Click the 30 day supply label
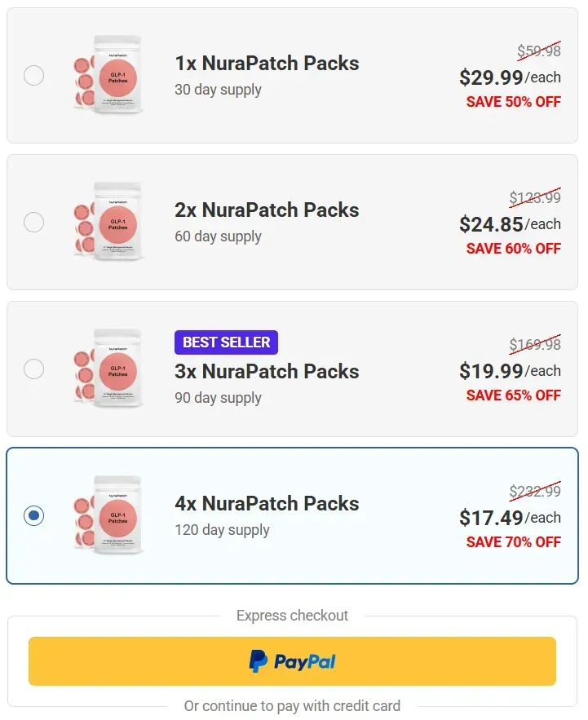The width and height of the screenshot is (588, 720). 218,90
